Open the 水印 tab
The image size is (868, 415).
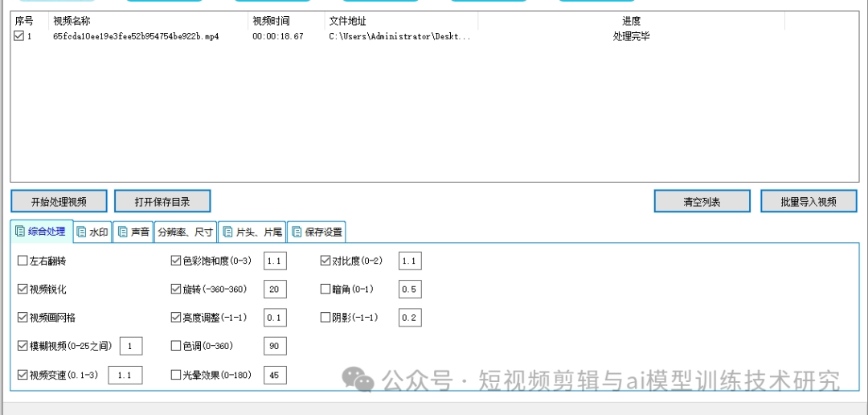tap(93, 232)
